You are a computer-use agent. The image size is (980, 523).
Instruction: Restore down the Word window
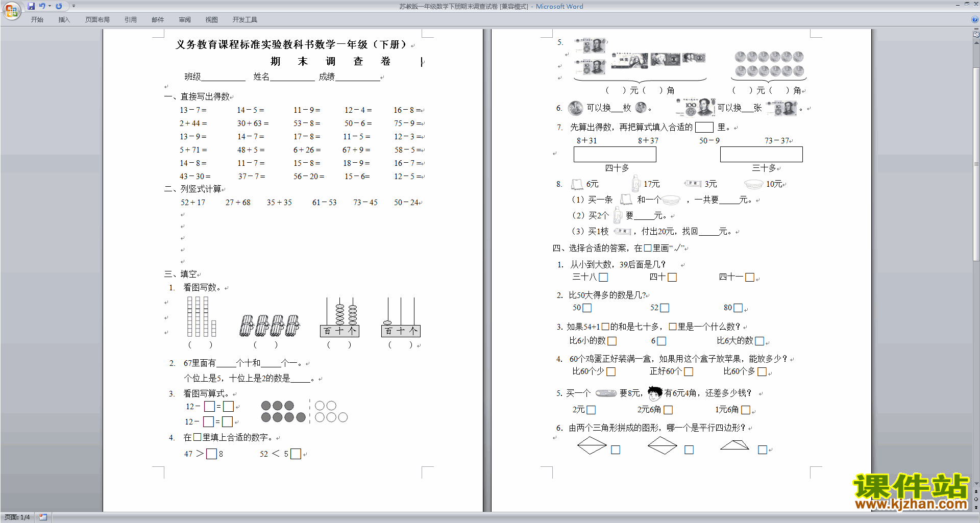[967, 4]
